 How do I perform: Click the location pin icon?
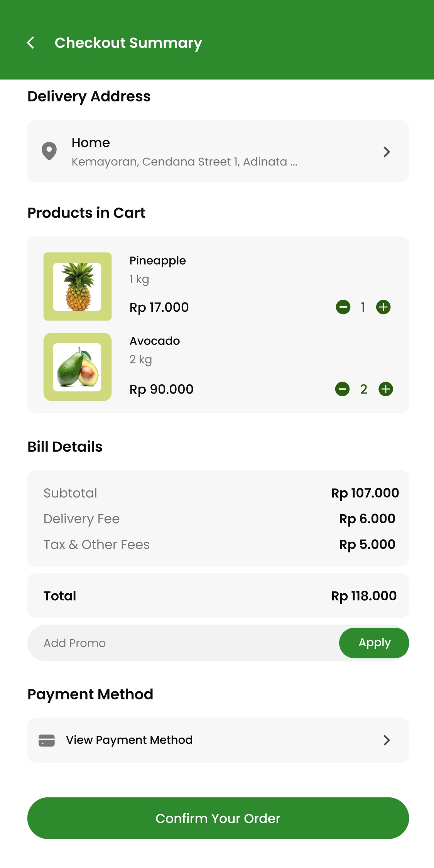(x=49, y=151)
